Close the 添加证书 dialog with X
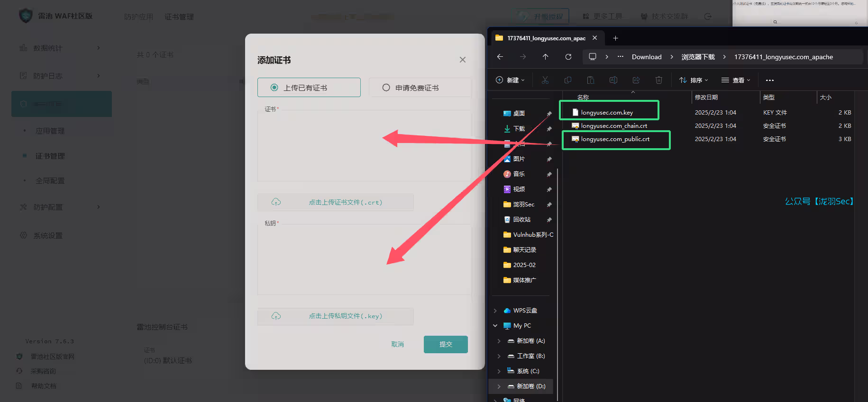This screenshot has height=402, width=868. coord(462,60)
